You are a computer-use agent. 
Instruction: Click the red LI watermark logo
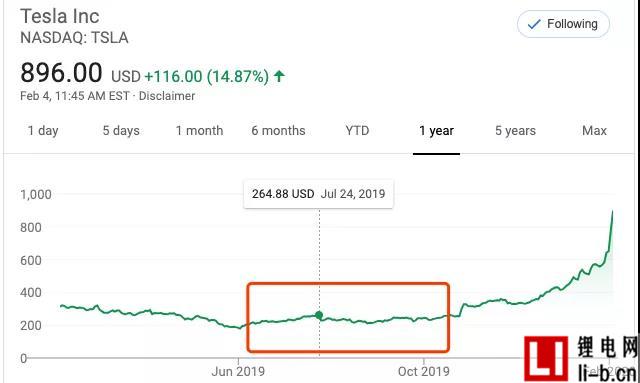click(546, 359)
